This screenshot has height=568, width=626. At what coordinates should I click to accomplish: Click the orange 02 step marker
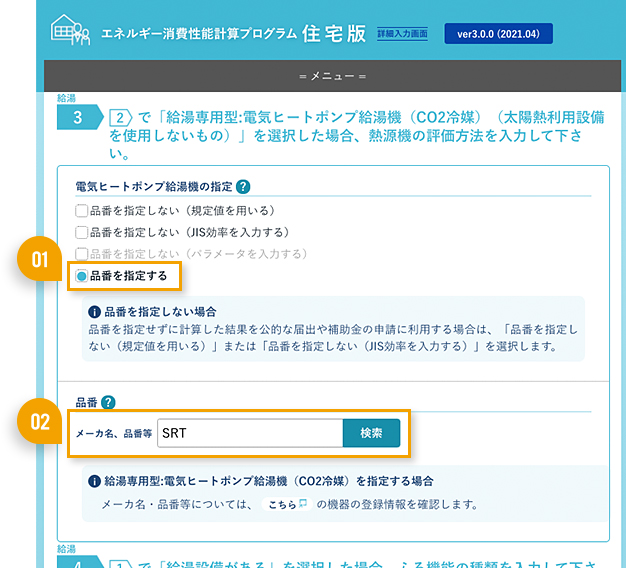[x=40, y=421]
